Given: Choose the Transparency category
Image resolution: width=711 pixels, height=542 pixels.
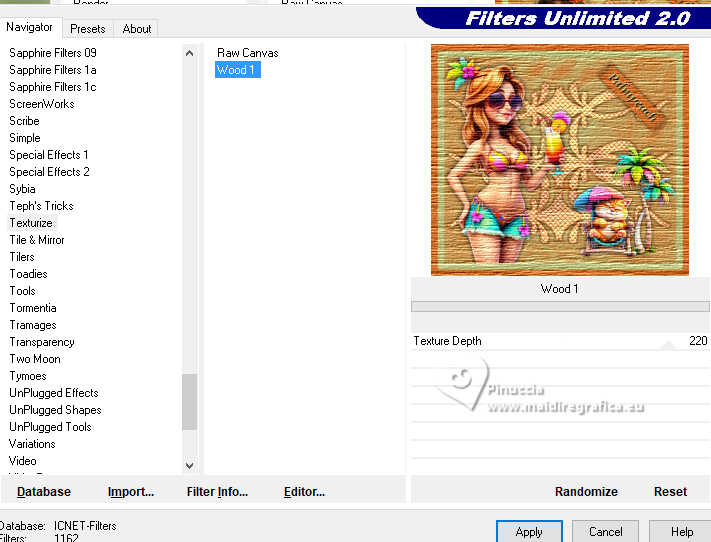Looking at the screenshot, I should [x=42, y=342].
